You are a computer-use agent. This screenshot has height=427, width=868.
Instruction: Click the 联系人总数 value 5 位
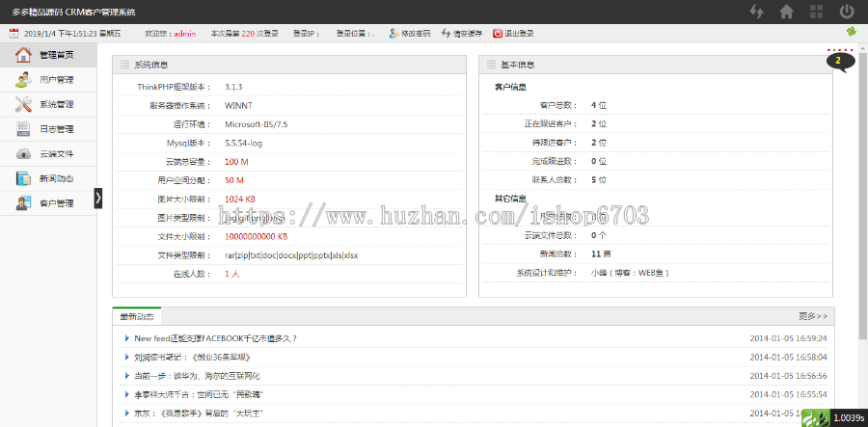(x=598, y=179)
